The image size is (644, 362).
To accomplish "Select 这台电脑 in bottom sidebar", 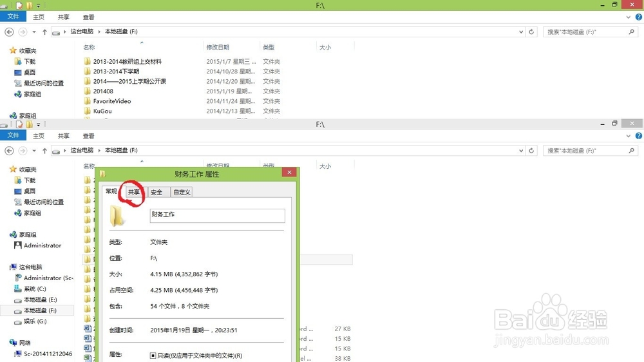I will (x=30, y=267).
